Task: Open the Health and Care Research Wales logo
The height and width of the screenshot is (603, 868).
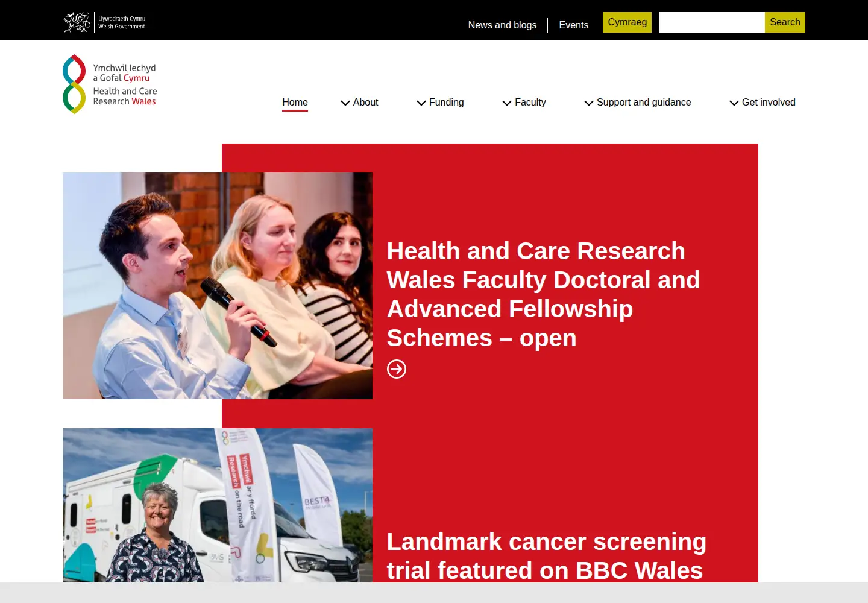Action: [x=110, y=84]
